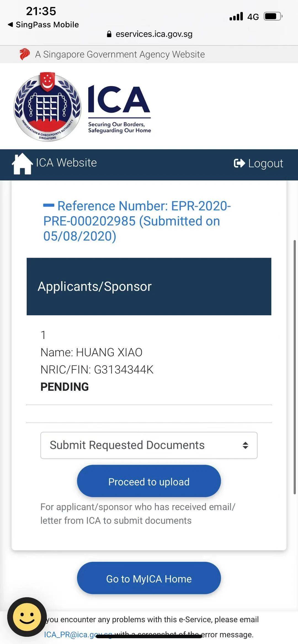Click the page scrollbar on the right

(295, 367)
